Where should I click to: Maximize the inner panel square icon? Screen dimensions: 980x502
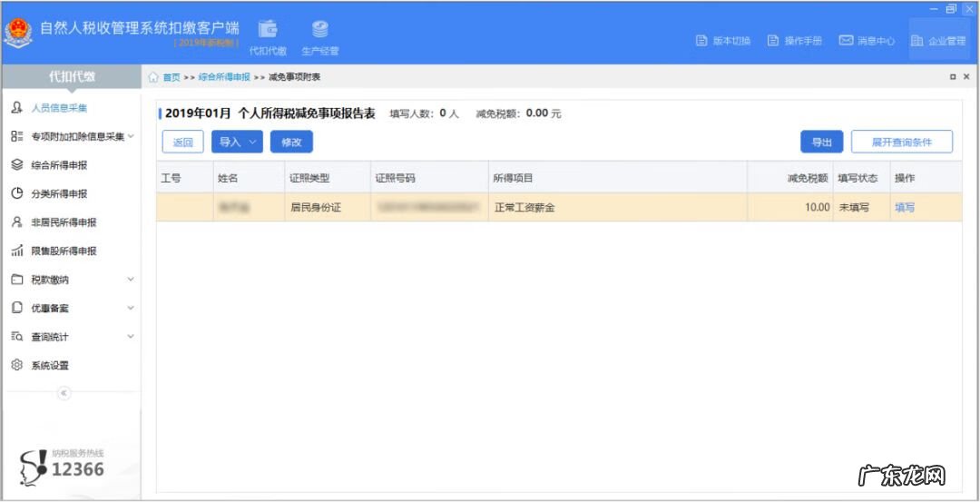pyautogui.click(x=953, y=77)
